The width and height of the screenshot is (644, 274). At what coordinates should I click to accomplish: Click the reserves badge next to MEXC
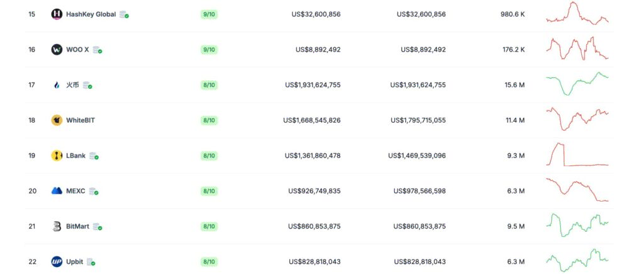[x=94, y=191]
